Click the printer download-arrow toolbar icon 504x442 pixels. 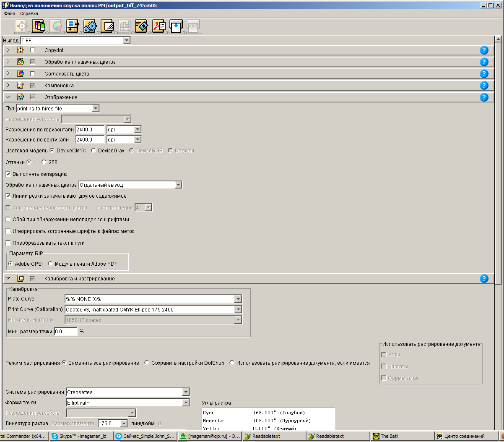click(176, 26)
